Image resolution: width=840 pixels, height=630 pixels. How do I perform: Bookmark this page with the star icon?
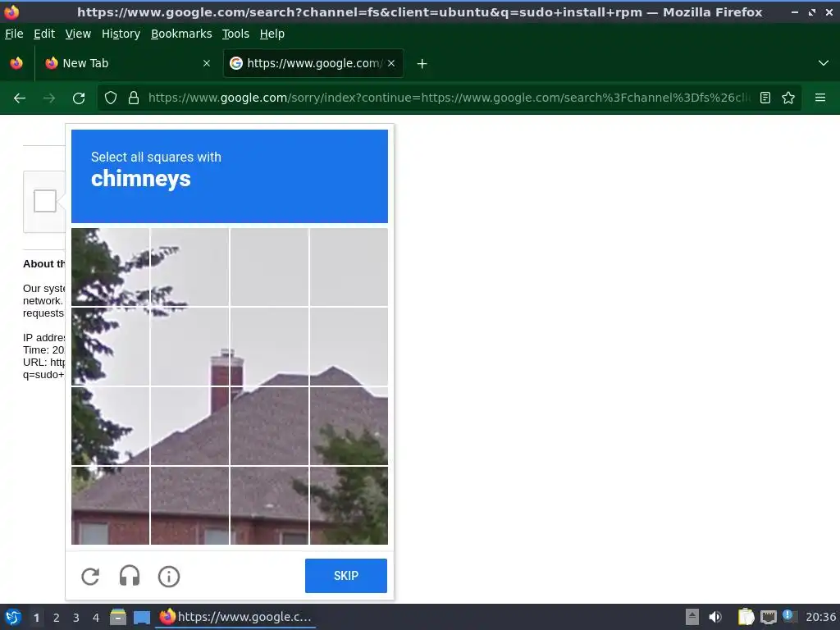click(788, 98)
